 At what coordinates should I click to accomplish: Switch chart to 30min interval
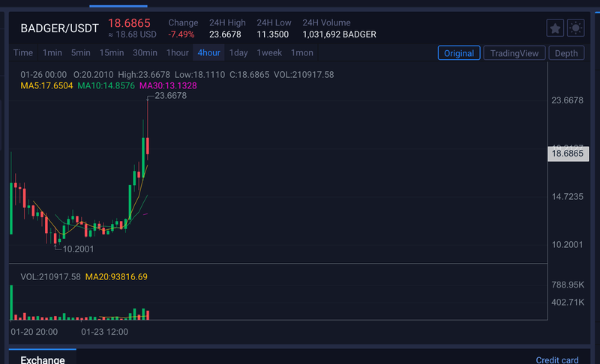pos(145,52)
